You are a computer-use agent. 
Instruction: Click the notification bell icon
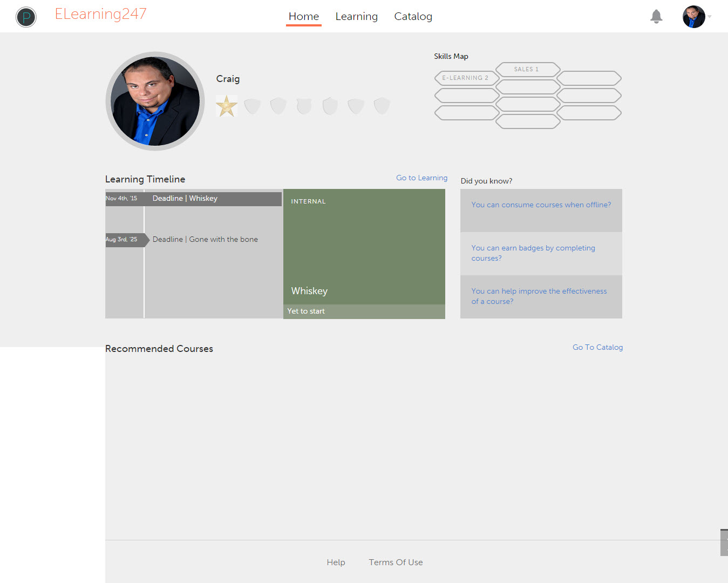[x=656, y=17]
